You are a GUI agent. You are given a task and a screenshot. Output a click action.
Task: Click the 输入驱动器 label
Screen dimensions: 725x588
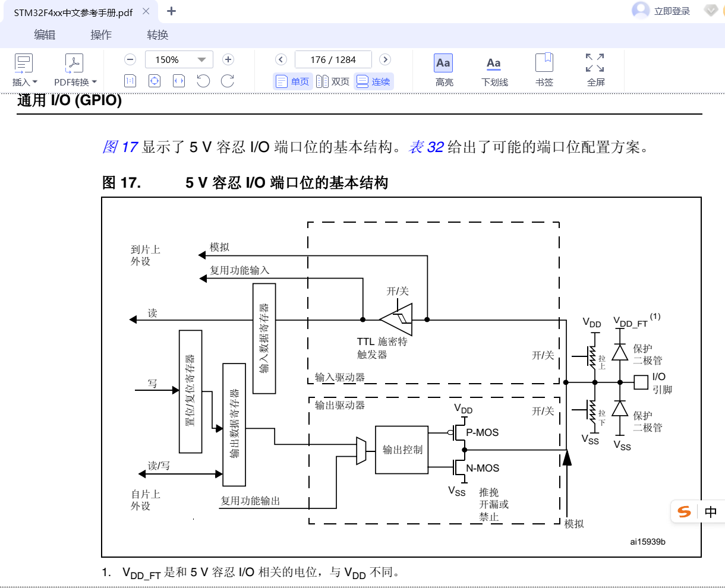point(340,377)
